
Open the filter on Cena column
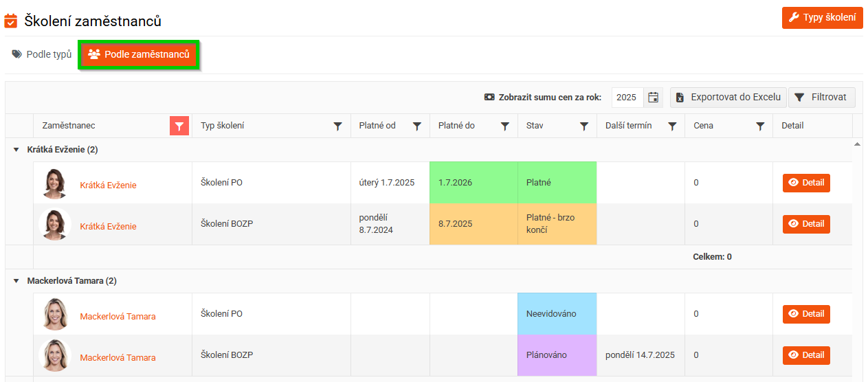click(760, 126)
